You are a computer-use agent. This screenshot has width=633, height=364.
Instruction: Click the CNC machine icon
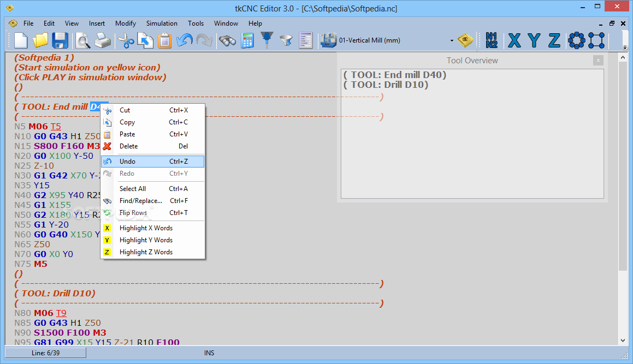point(328,40)
